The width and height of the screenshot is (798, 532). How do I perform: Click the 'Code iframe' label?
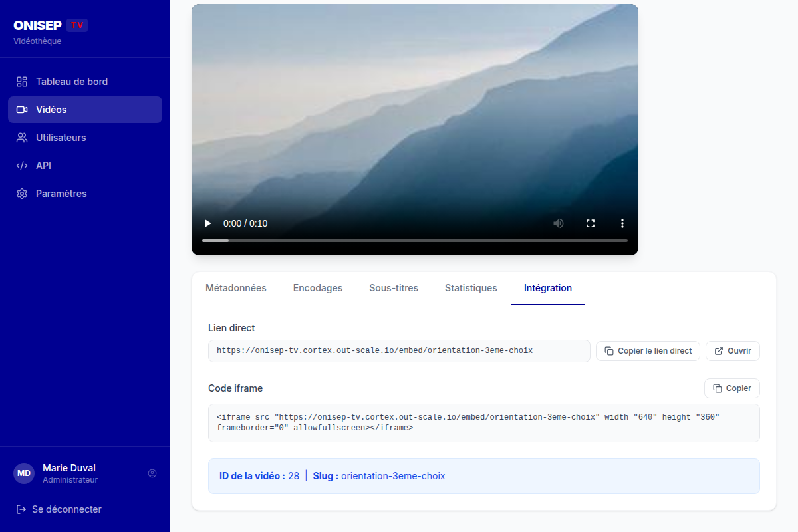point(235,388)
